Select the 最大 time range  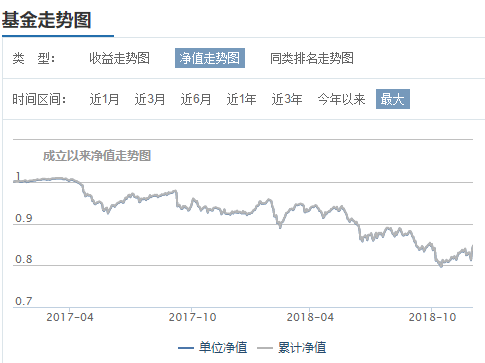tap(393, 99)
